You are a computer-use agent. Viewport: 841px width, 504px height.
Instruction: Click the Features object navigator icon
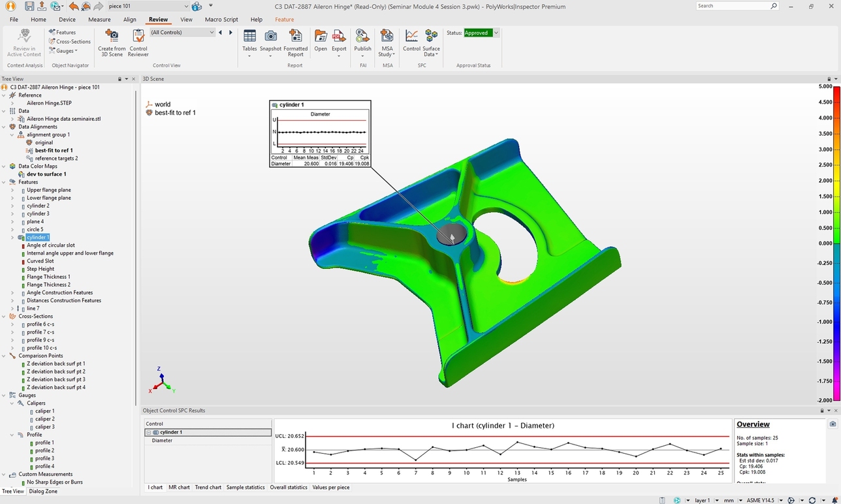[x=53, y=31]
